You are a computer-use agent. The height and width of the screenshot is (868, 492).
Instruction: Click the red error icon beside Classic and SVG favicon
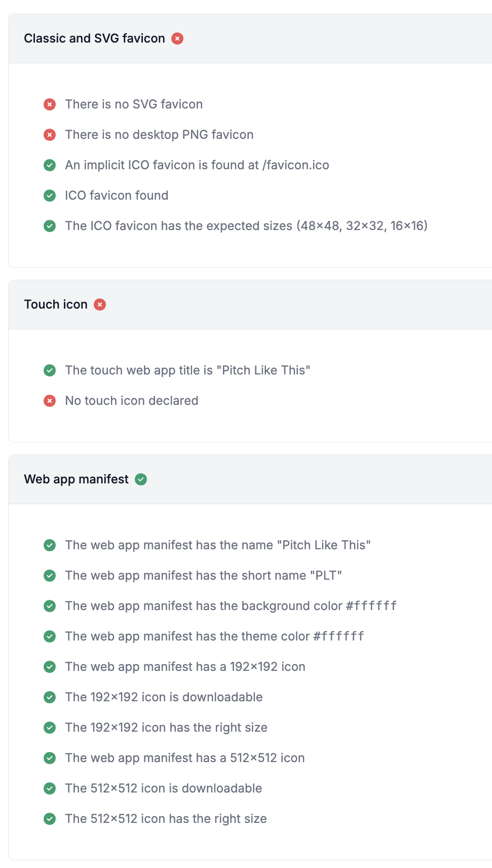coord(177,39)
